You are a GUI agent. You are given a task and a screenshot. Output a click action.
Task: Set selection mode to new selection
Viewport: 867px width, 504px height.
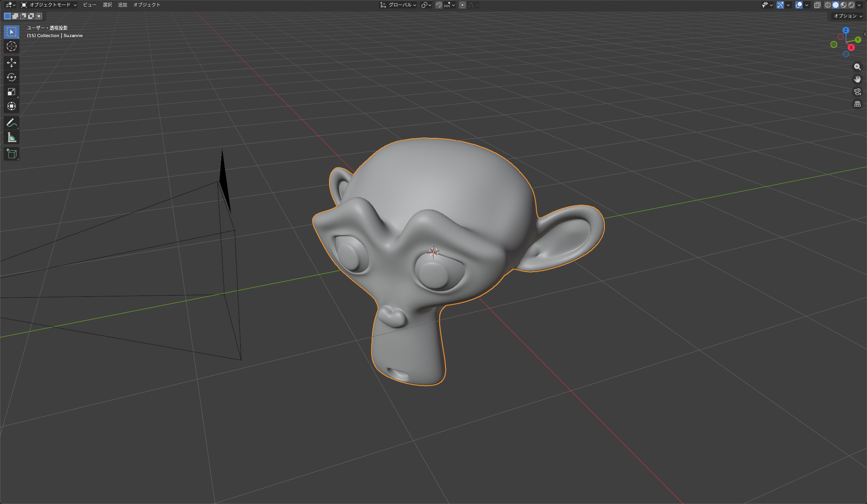coord(7,16)
